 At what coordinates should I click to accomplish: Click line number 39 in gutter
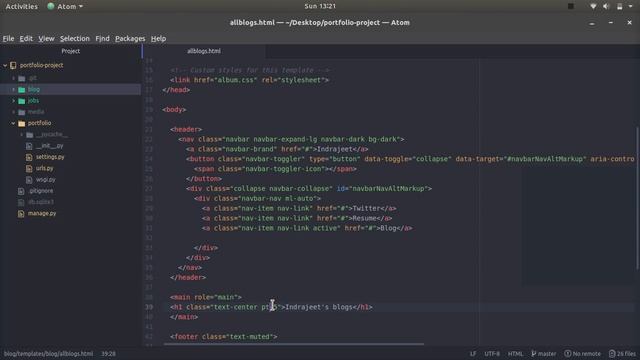pos(149,307)
